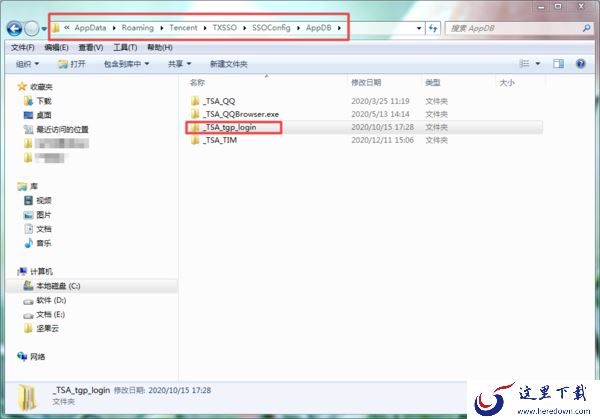Sort by the 修改日期 column header
Image resolution: width=600 pixels, height=419 pixels.
pos(366,82)
